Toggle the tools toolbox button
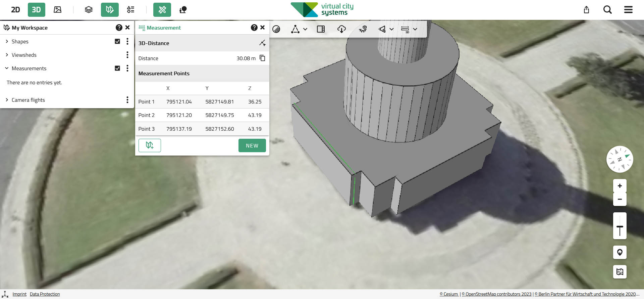The height and width of the screenshot is (299, 644). coord(162,10)
